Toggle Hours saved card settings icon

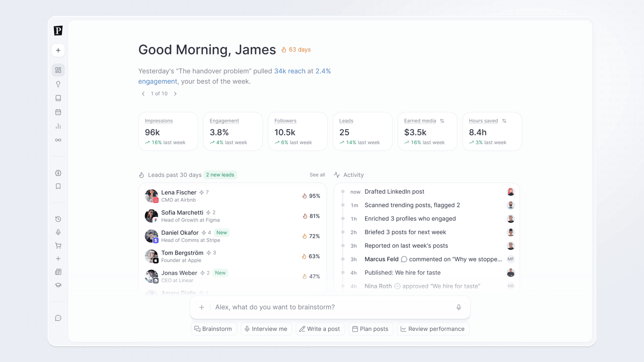tap(504, 121)
